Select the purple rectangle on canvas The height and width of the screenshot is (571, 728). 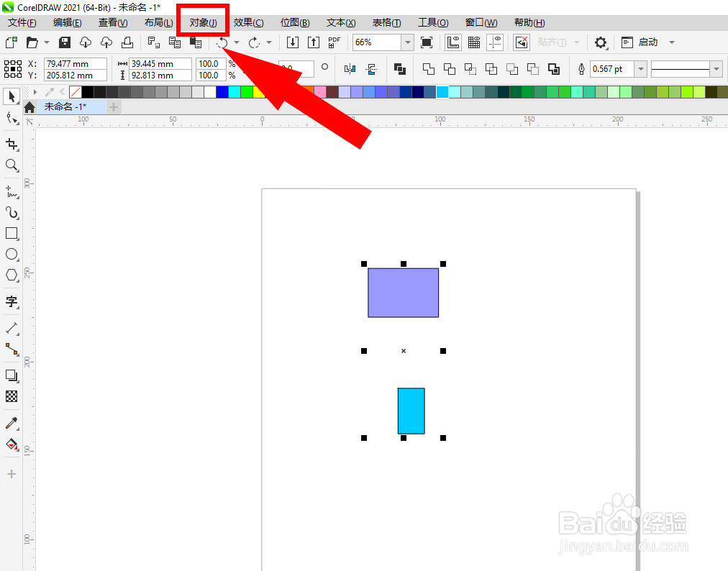coord(403,293)
